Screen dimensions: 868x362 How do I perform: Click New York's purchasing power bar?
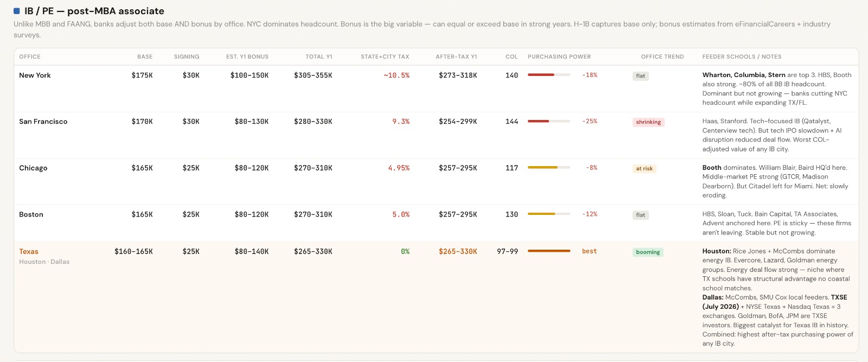[548, 75]
